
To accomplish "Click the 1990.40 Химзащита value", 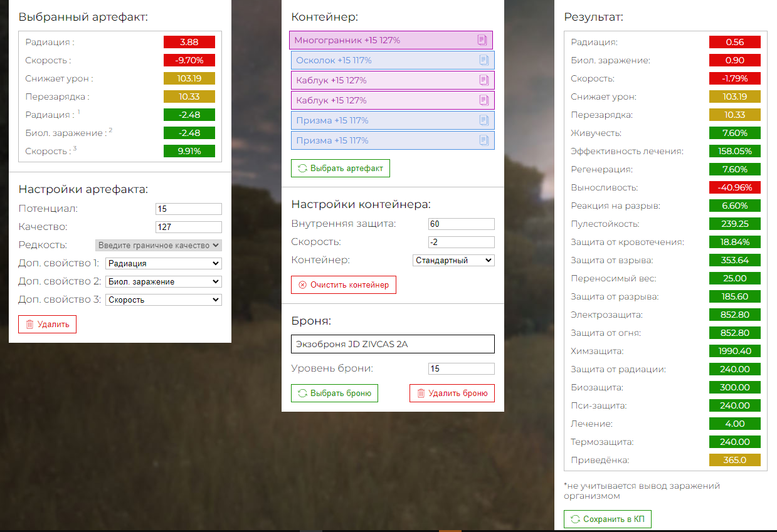I will tap(735, 351).
